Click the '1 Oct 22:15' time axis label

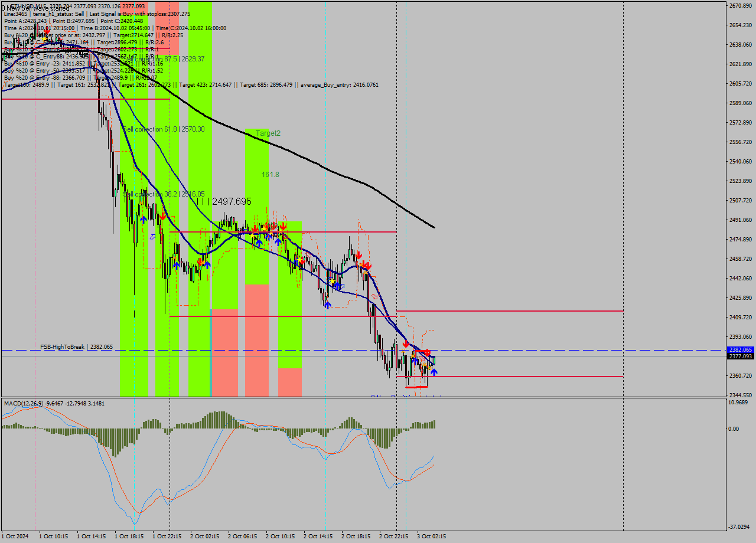coord(167,537)
